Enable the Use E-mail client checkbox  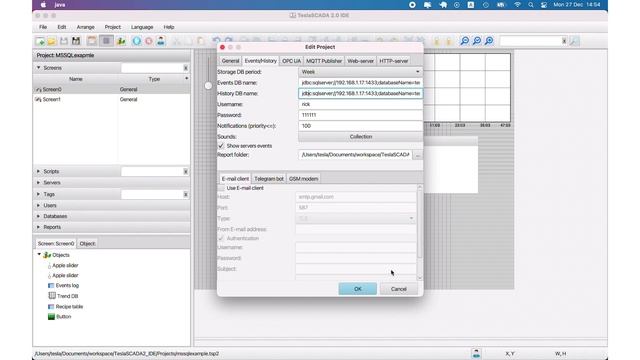(221, 188)
